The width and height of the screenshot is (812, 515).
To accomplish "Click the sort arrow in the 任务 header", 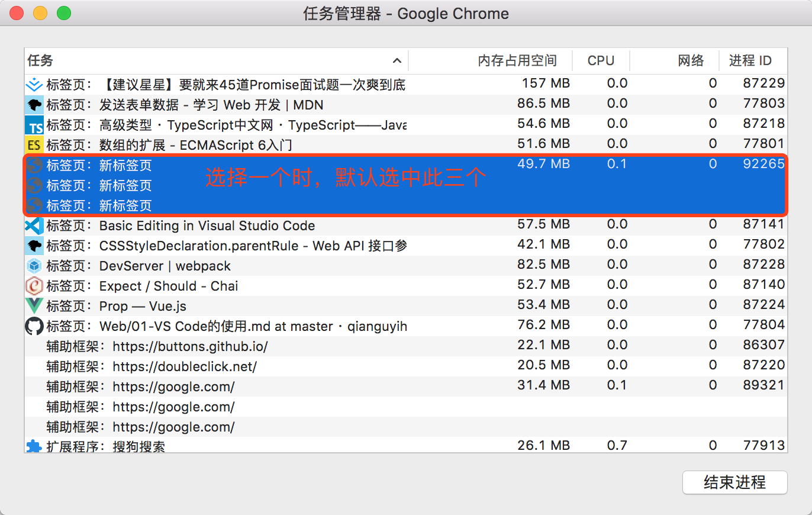I will pos(397,60).
